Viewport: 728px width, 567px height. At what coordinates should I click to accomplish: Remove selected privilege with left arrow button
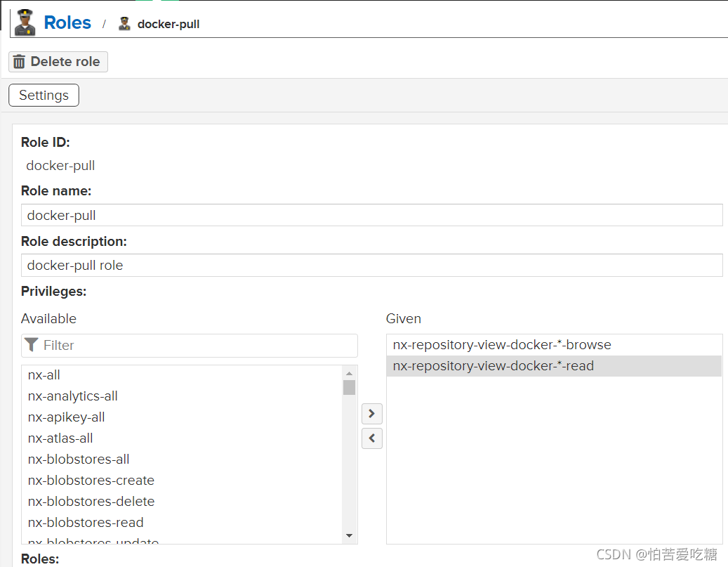tap(372, 438)
